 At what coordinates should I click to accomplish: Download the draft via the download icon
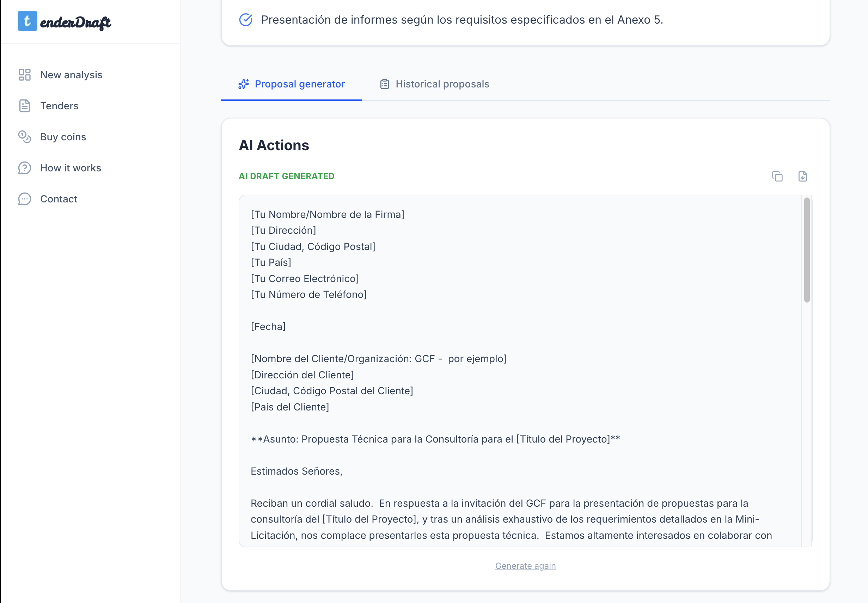click(803, 176)
